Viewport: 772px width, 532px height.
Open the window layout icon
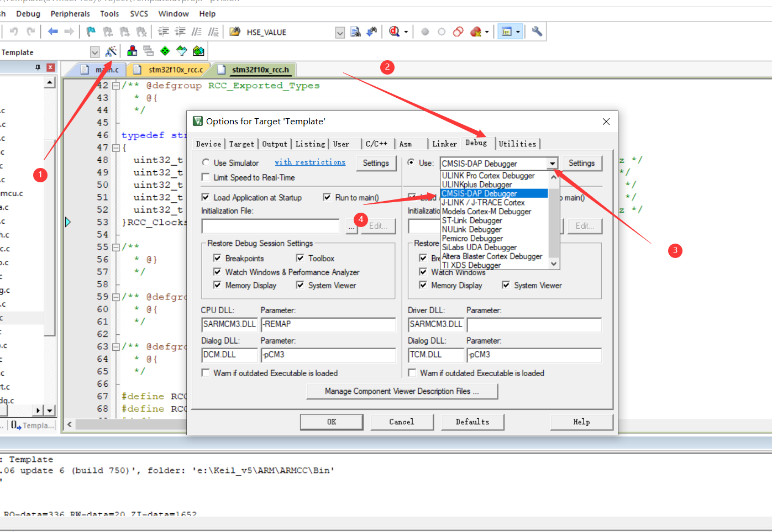pos(506,31)
